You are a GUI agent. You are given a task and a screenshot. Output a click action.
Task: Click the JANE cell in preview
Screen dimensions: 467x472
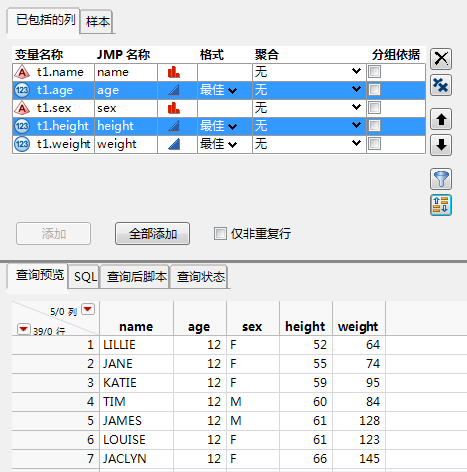point(136,364)
